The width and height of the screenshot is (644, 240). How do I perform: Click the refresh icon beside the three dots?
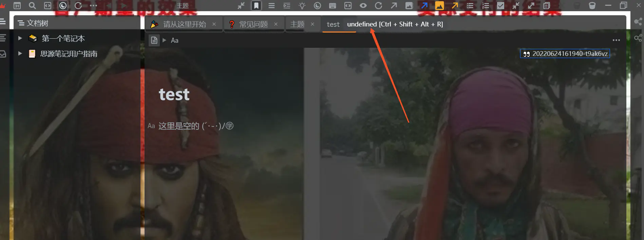coord(78,5)
